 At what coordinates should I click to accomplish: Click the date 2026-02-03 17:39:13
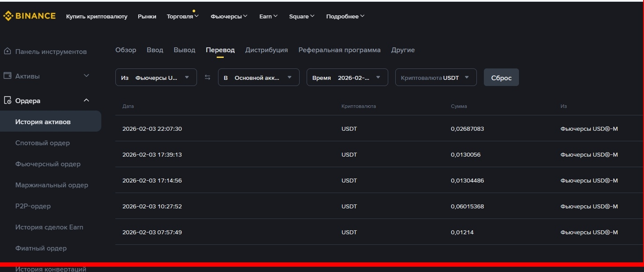click(152, 155)
